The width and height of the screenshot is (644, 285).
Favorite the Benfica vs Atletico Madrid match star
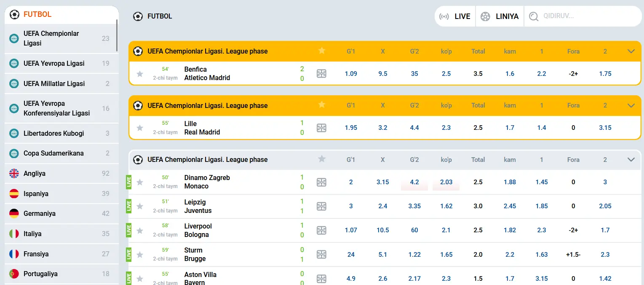(x=140, y=74)
